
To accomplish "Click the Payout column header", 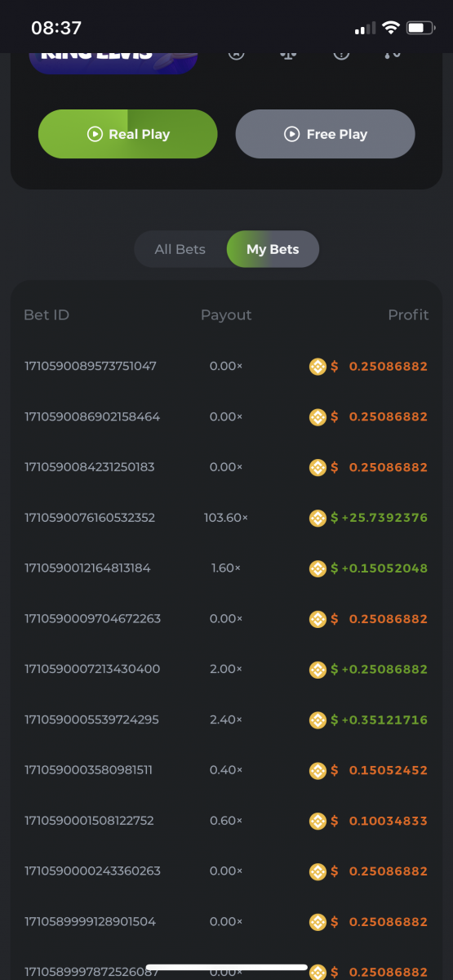I will click(x=226, y=315).
